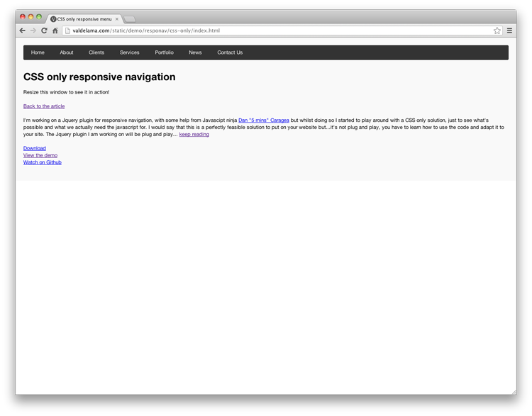Go to About in the navigation bar
The width and height of the screenshot is (532, 416).
[x=67, y=52]
